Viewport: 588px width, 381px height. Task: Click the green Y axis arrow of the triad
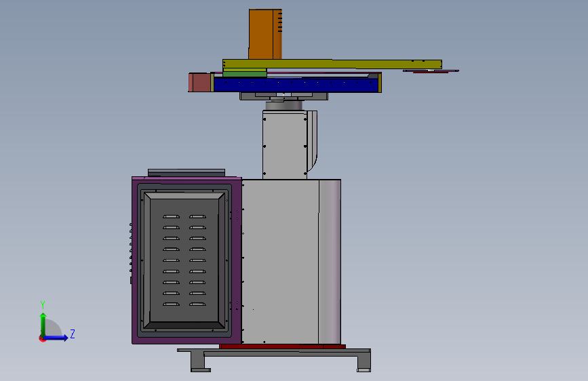[43, 325]
